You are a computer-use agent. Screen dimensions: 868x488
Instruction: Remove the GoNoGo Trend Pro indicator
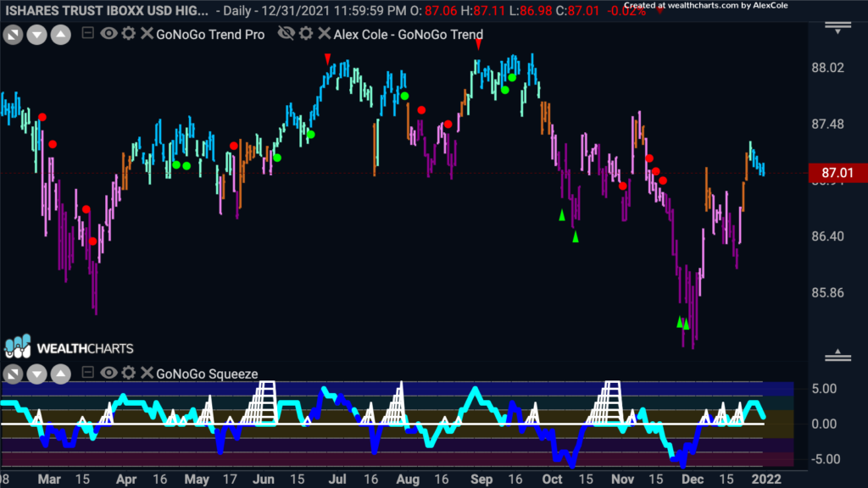pos(147,34)
